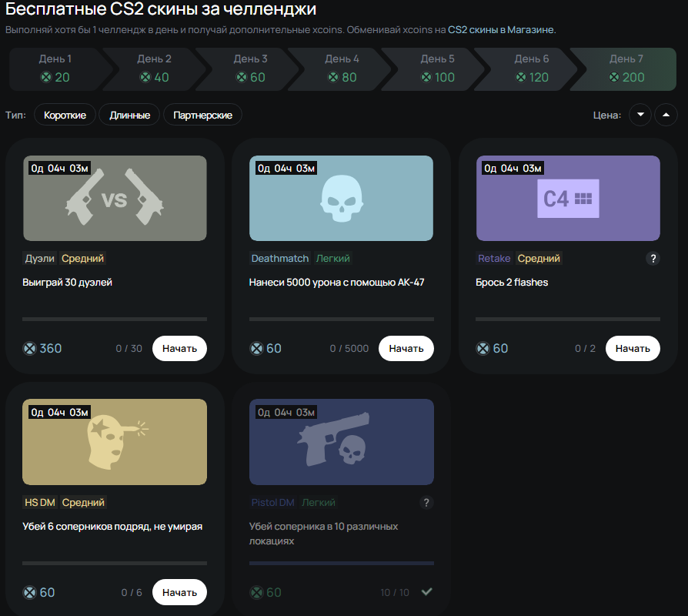Open help icon on Retake card
688x616 pixels.
coord(653,259)
